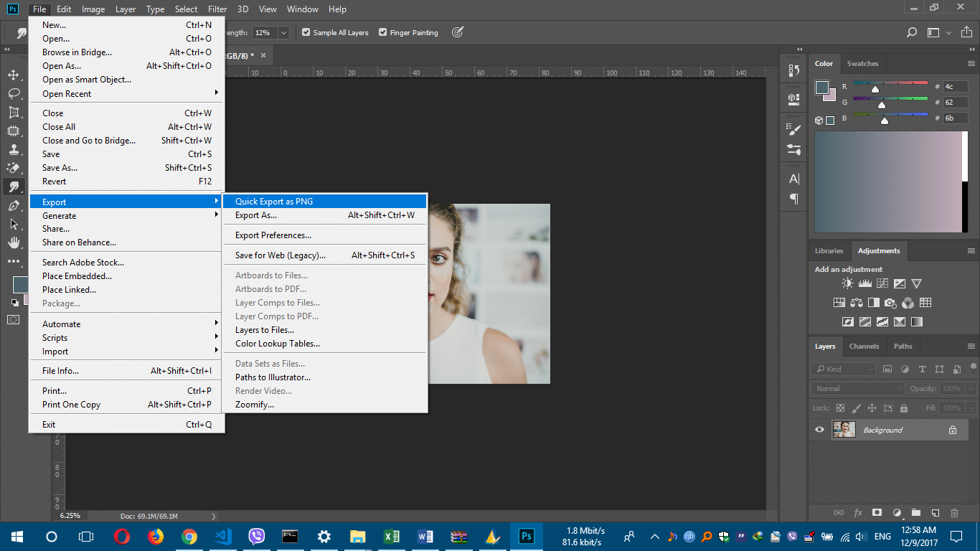Toggle pixel layer filter icon
This screenshot has height=551, width=980.
(887, 369)
